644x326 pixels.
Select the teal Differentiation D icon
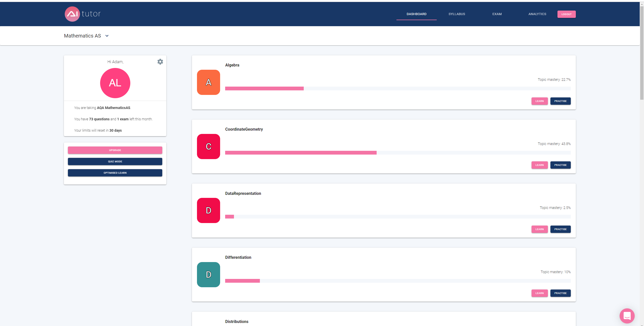(x=209, y=275)
